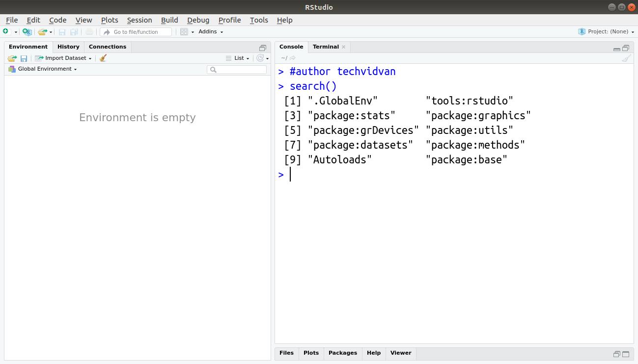This screenshot has height=364, width=638.
Task: Open the Packages tab
Action: pyautogui.click(x=342, y=353)
